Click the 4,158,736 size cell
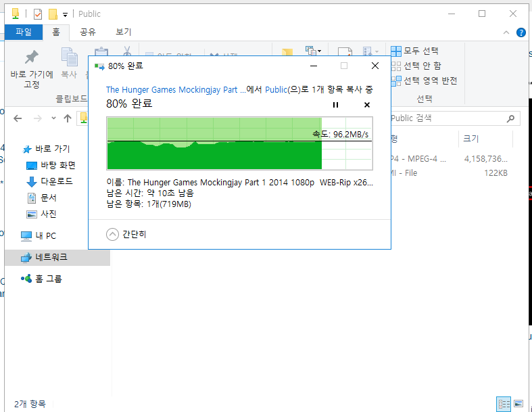 (485, 158)
